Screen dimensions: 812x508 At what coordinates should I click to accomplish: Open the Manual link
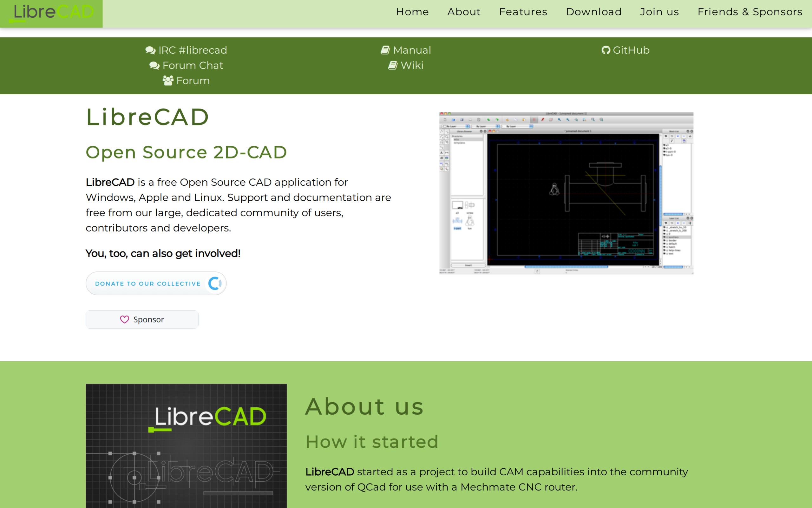(406, 50)
